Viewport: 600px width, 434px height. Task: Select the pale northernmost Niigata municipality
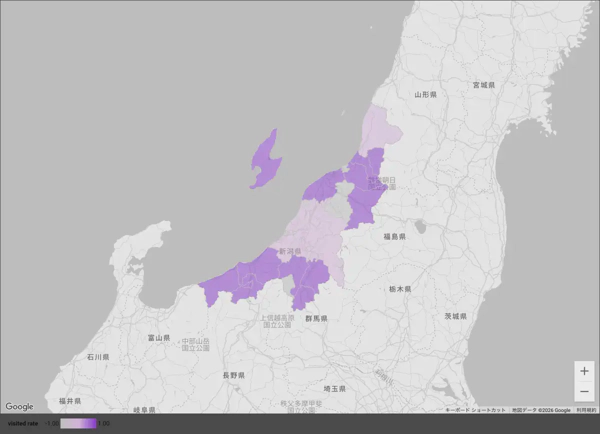coord(379,130)
